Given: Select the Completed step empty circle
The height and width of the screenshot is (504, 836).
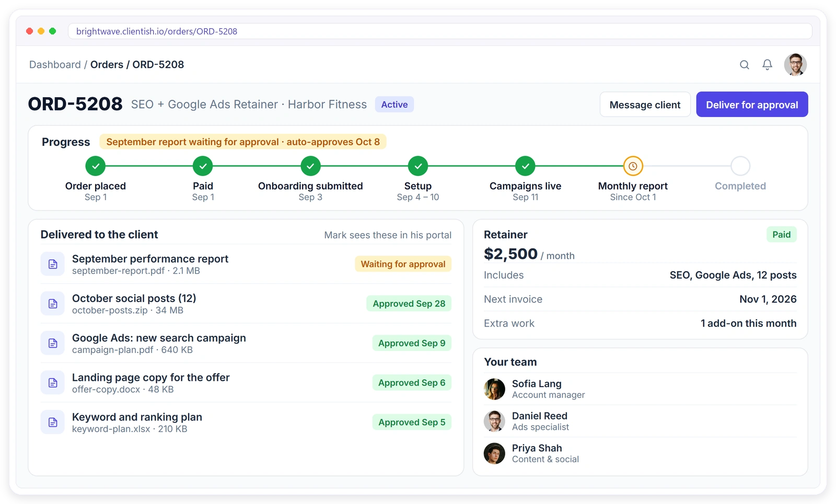Looking at the screenshot, I should point(740,166).
